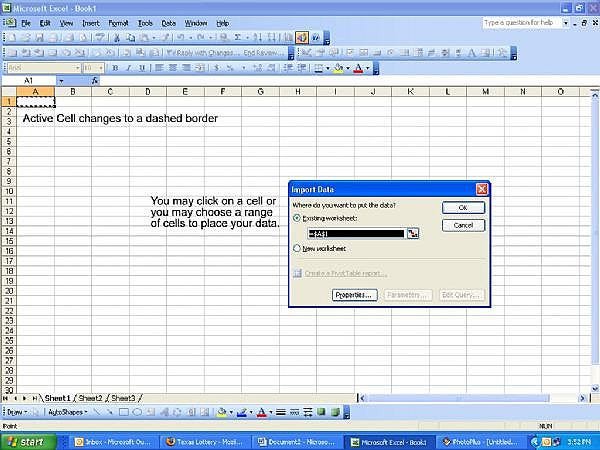The height and width of the screenshot is (450, 600).
Task: Open the Properties button in Import Data
Action: click(354, 295)
